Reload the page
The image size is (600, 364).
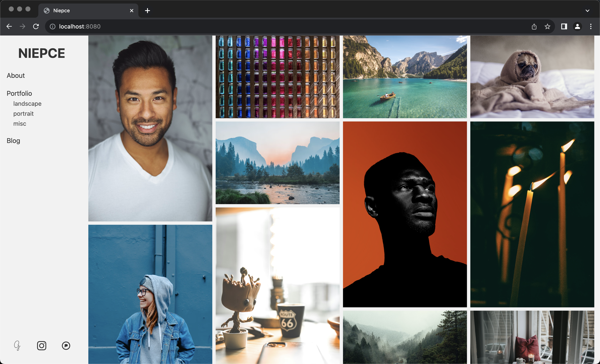36,26
